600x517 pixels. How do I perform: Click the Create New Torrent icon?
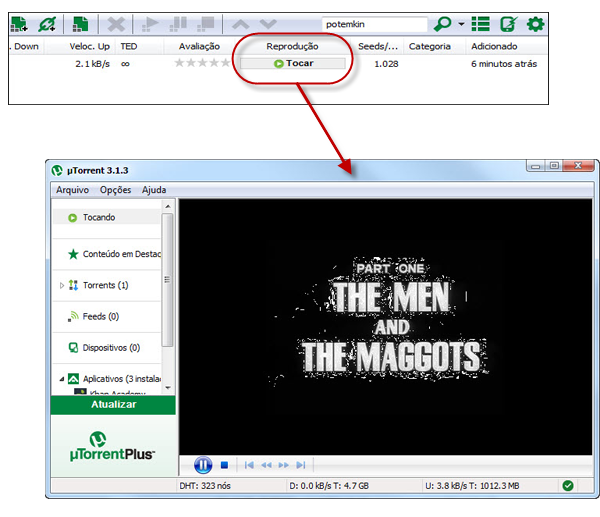pyautogui.click(x=80, y=23)
